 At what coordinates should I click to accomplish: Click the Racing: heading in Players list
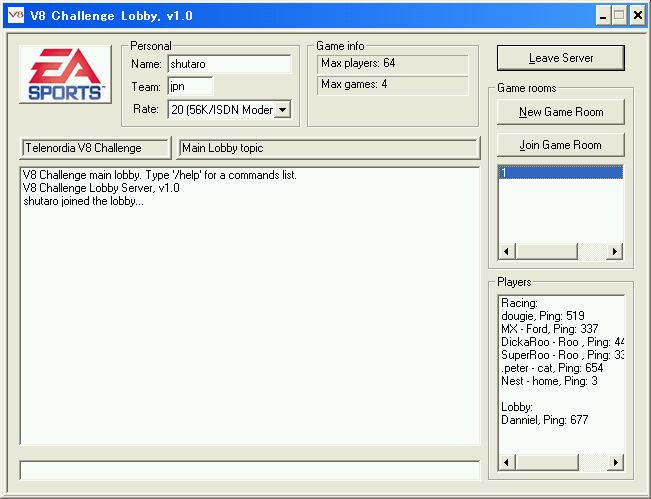(519, 303)
